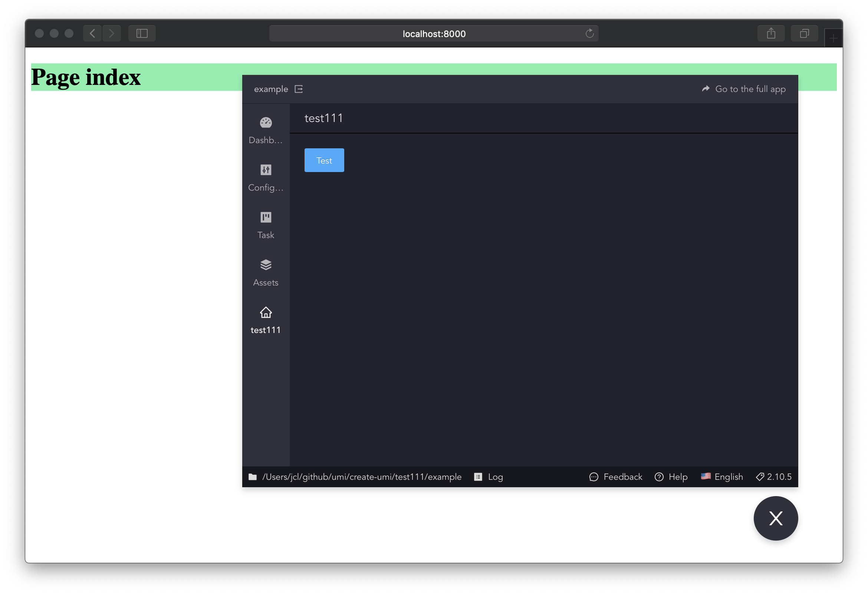Click the version tag 2.10.5
This screenshot has width=868, height=594.
[773, 477]
